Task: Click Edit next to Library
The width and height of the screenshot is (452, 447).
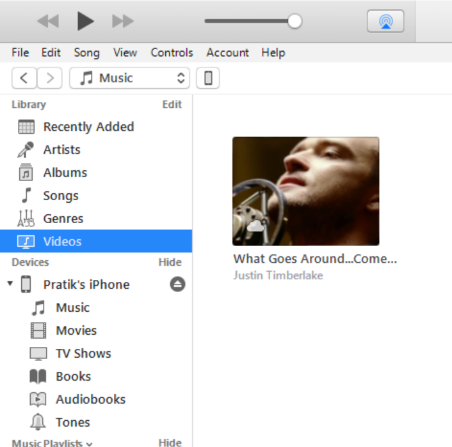Action: click(172, 104)
